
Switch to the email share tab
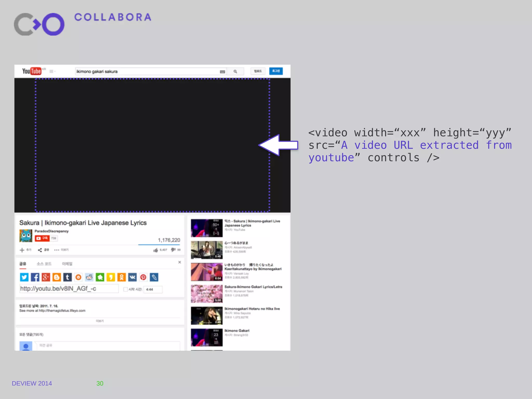67,264
